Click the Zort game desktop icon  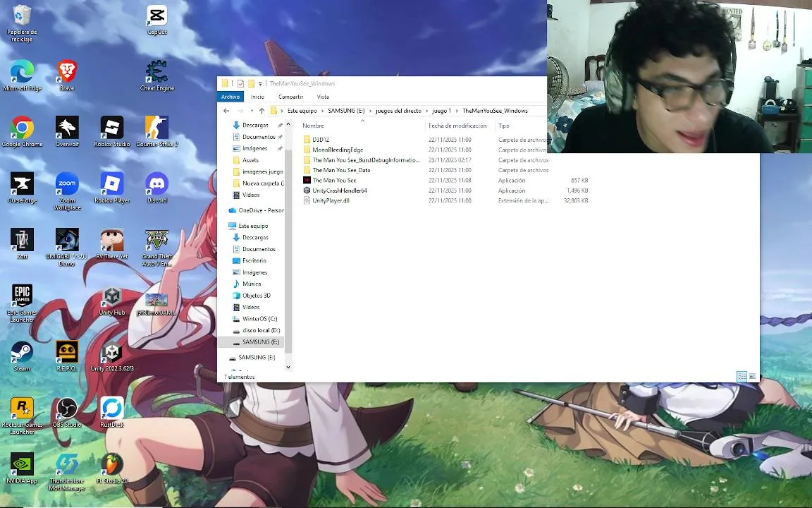pyautogui.click(x=23, y=243)
